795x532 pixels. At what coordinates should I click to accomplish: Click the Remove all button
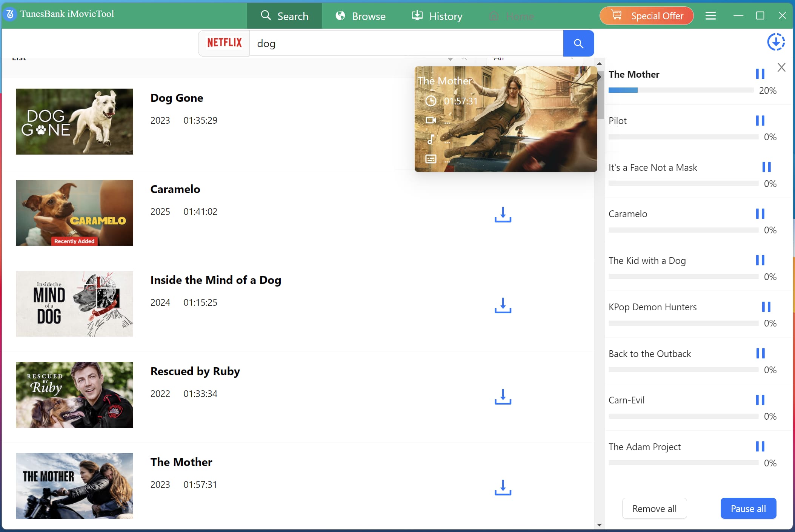654,508
